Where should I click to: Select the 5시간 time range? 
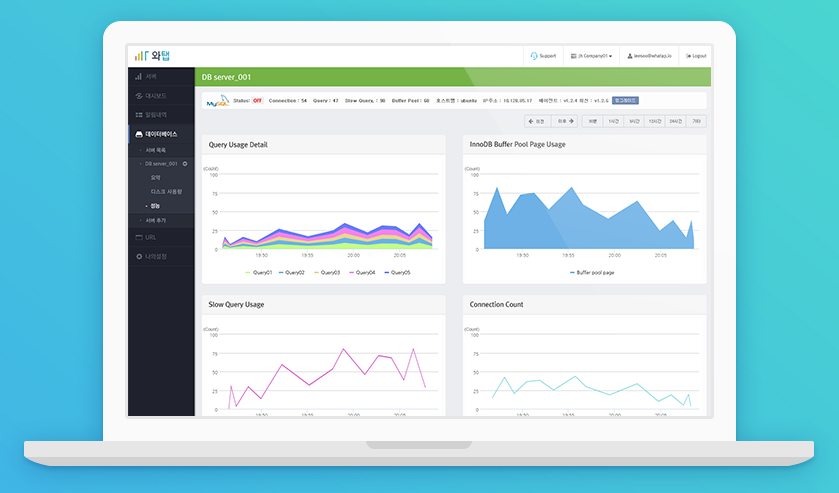pyautogui.click(x=634, y=122)
